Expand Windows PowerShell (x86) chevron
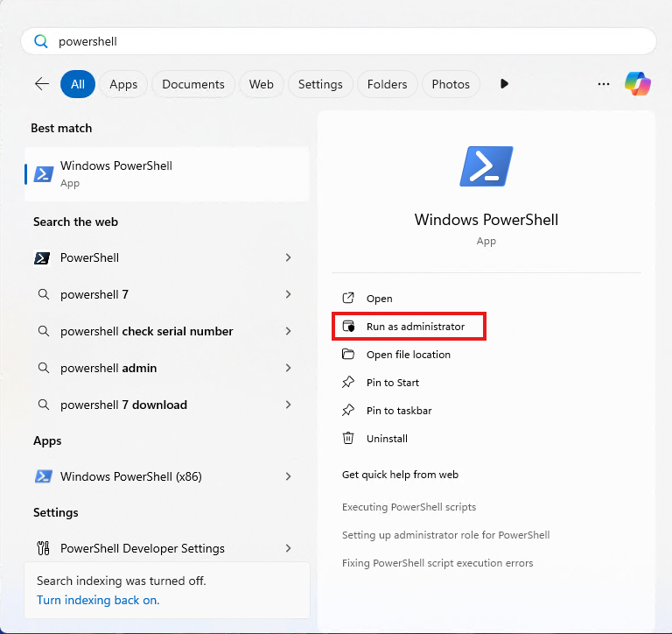Screen dimensions: 672x634 [x=288, y=477]
